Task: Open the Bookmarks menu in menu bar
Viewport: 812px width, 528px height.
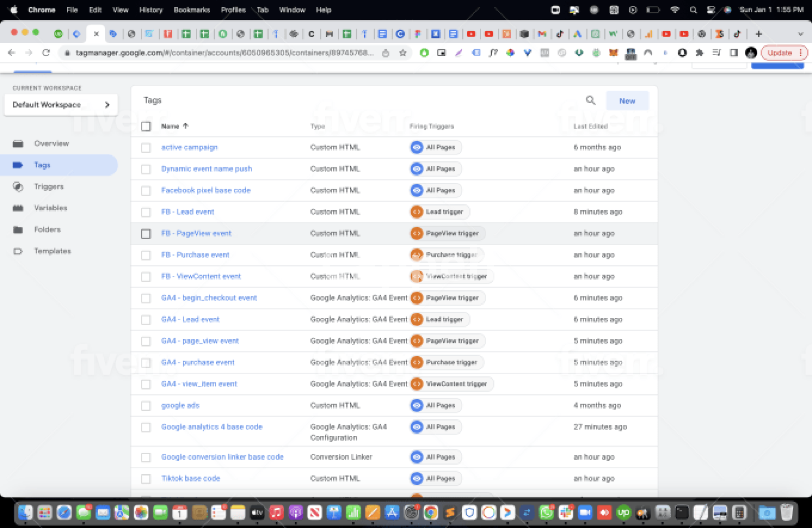Action: click(192, 10)
